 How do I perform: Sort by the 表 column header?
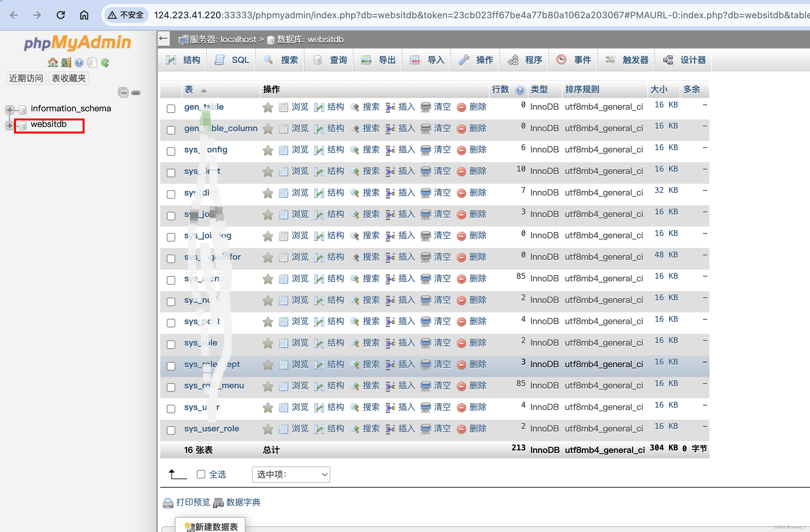pyautogui.click(x=189, y=89)
